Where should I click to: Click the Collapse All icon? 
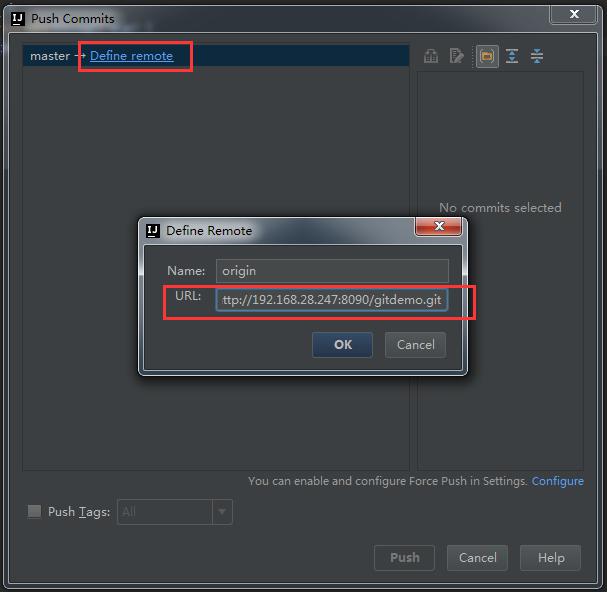[537, 56]
